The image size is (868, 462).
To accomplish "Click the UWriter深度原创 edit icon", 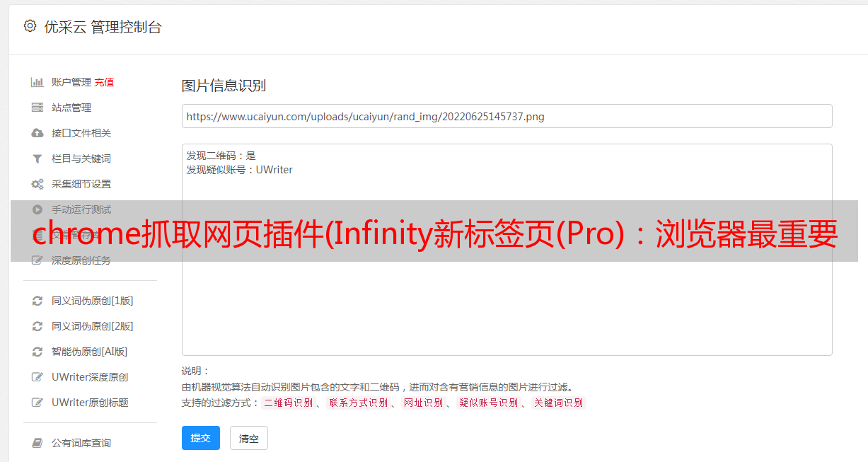I will [37, 377].
